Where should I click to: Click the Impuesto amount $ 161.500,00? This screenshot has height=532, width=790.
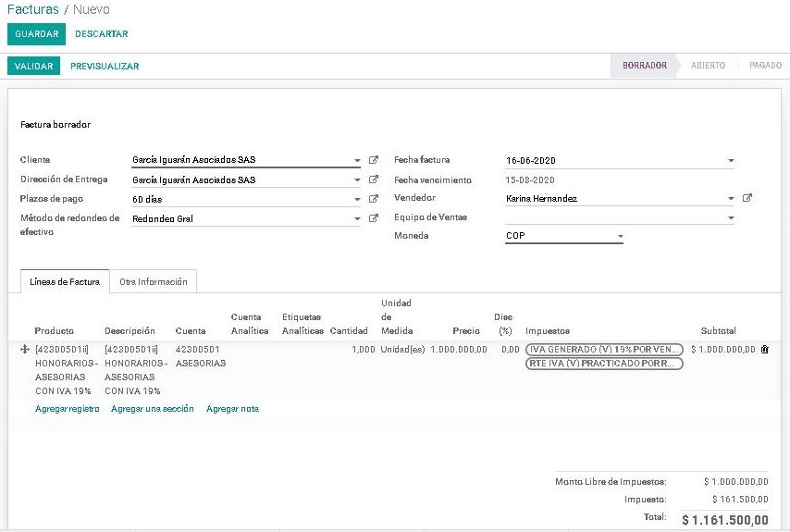(740, 500)
